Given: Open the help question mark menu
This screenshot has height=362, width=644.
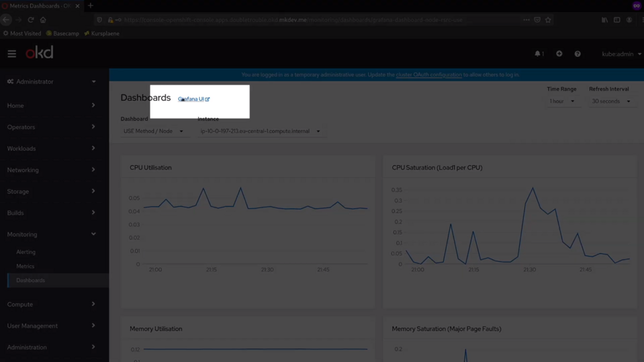Looking at the screenshot, I should [578, 54].
